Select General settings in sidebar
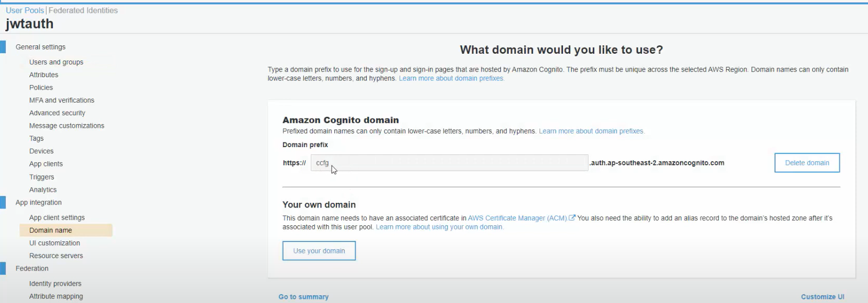Screen dimensions: 868x303 tap(41, 47)
